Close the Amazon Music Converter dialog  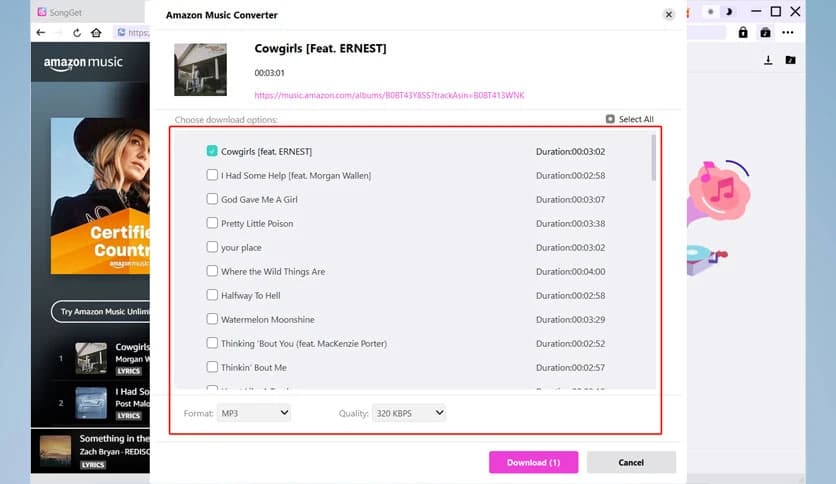(669, 14)
